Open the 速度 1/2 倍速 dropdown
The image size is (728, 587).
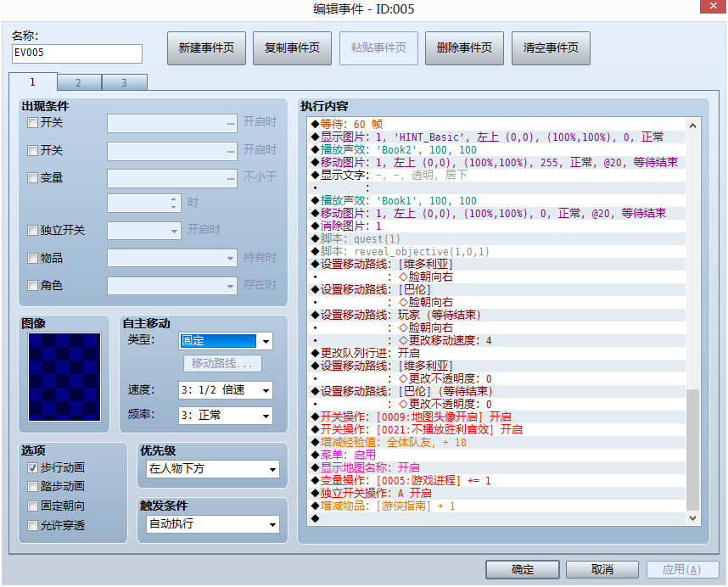(226, 390)
